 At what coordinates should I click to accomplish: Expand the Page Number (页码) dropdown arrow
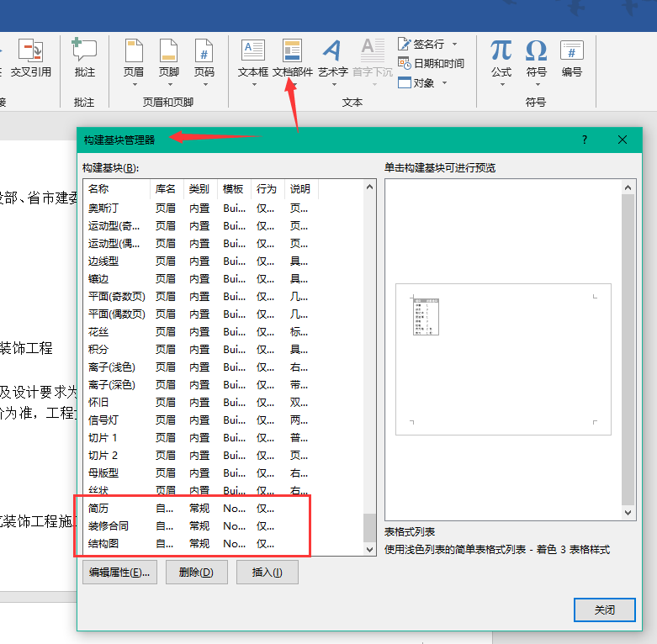[x=205, y=85]
